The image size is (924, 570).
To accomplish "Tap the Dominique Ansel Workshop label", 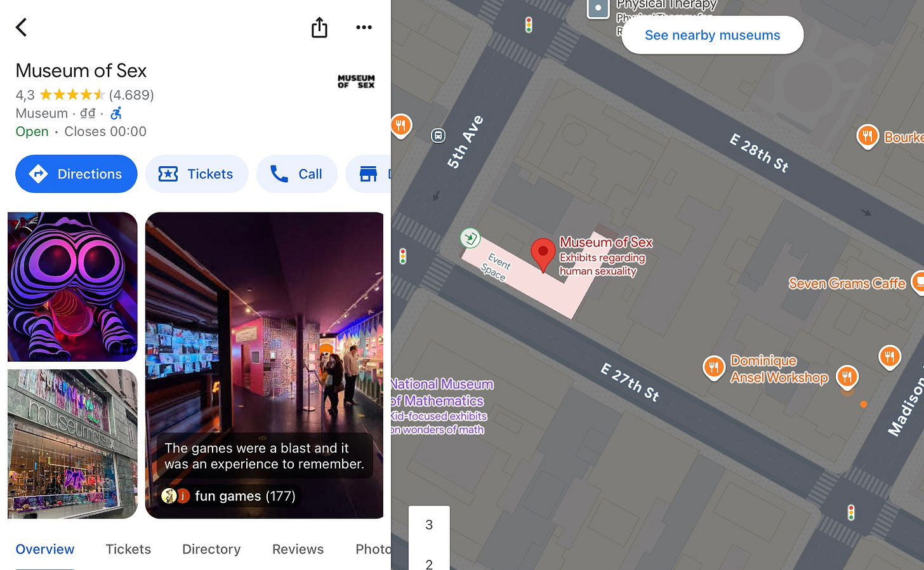I will click(x=779, y=369).
